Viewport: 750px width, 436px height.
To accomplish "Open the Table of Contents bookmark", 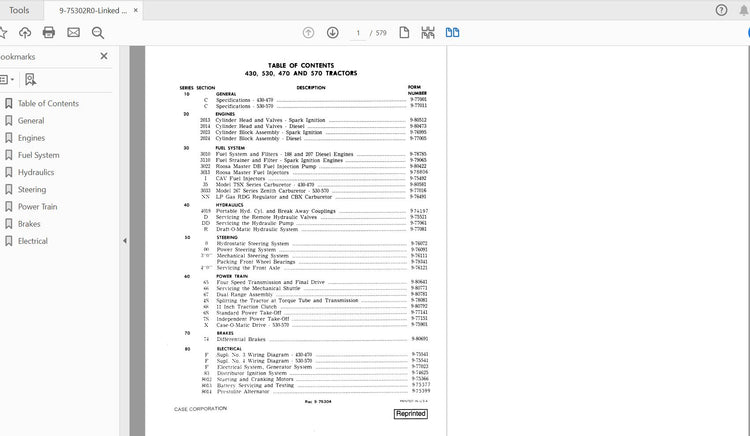I will click(x=48, y=103).
